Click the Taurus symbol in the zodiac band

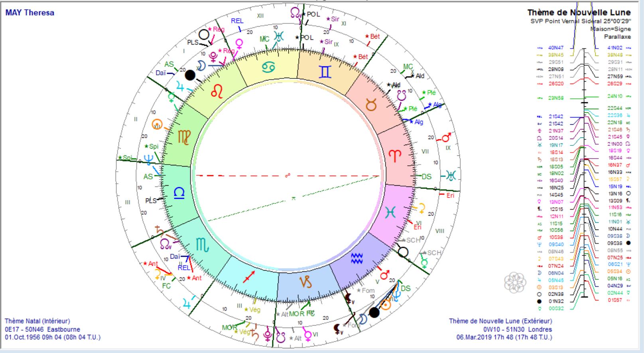point(371,105)
